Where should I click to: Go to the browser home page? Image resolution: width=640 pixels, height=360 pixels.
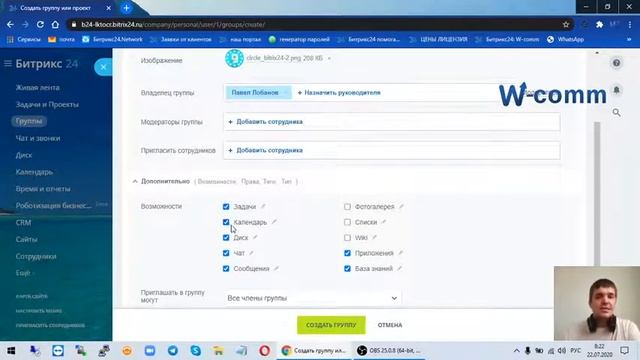point(55,24)
